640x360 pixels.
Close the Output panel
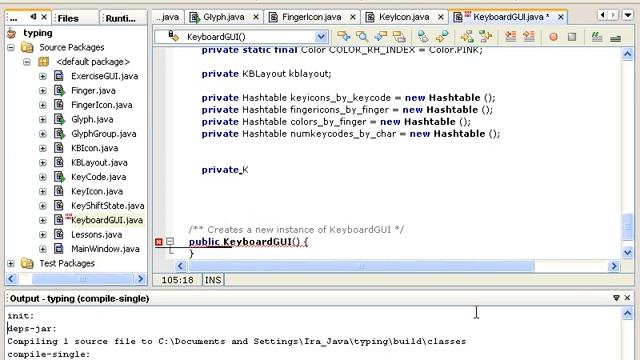click(x=627, y=298)
